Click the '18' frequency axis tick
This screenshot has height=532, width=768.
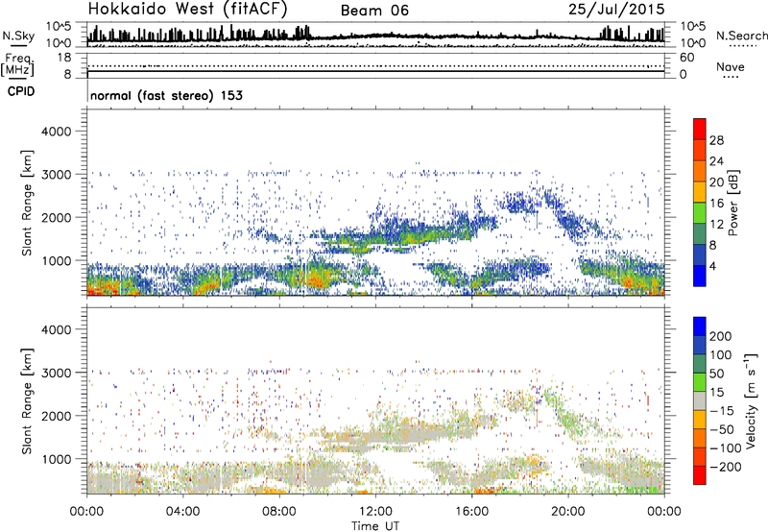click(64, 58)
